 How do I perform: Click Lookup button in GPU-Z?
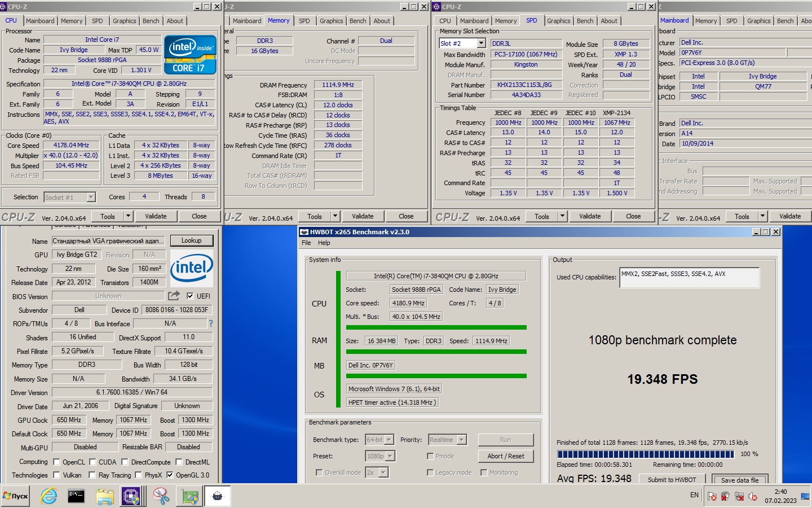(192, 240)
